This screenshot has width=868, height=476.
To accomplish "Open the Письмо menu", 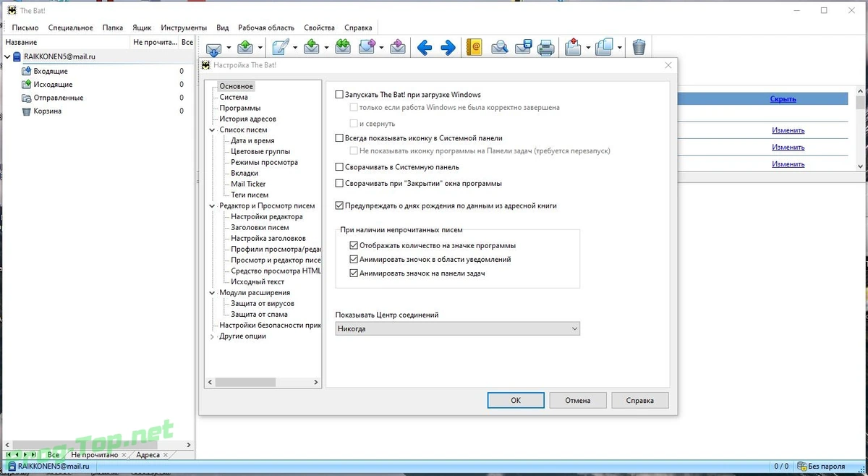I will pyautogui.click(x=25, y=27).
